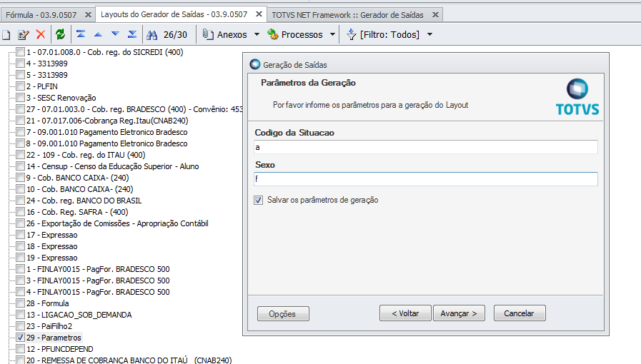The image size is (641, 364).
Task: Uncheck the 29 - Parametros checkbox
Action: [21, 337]
